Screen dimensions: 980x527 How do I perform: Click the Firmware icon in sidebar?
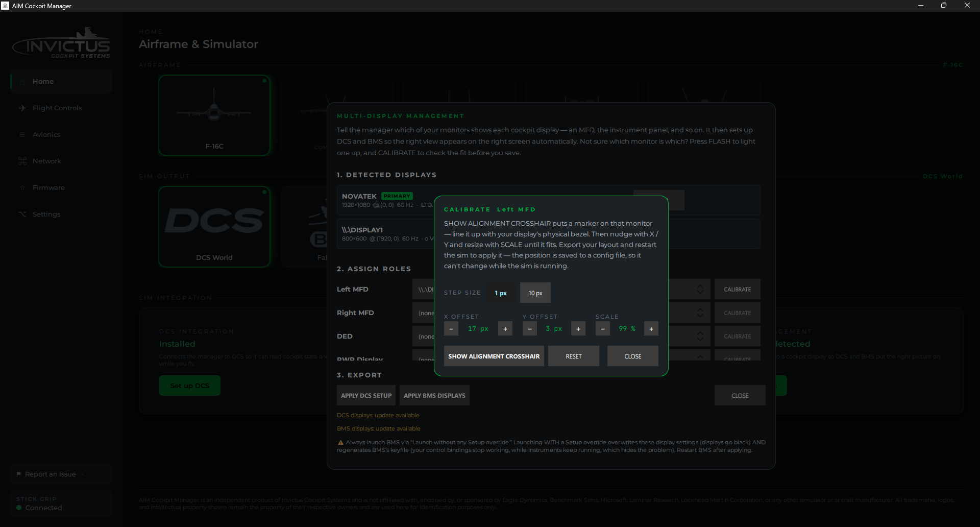coord(22,187)
